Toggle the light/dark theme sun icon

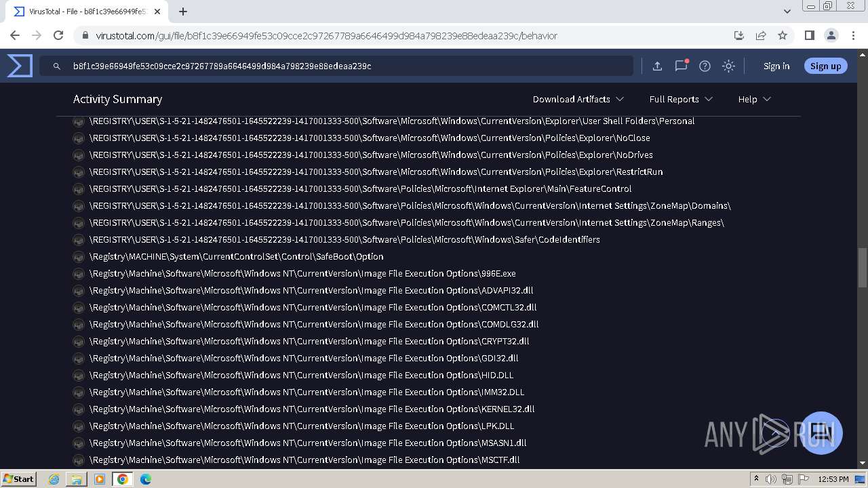728,66
